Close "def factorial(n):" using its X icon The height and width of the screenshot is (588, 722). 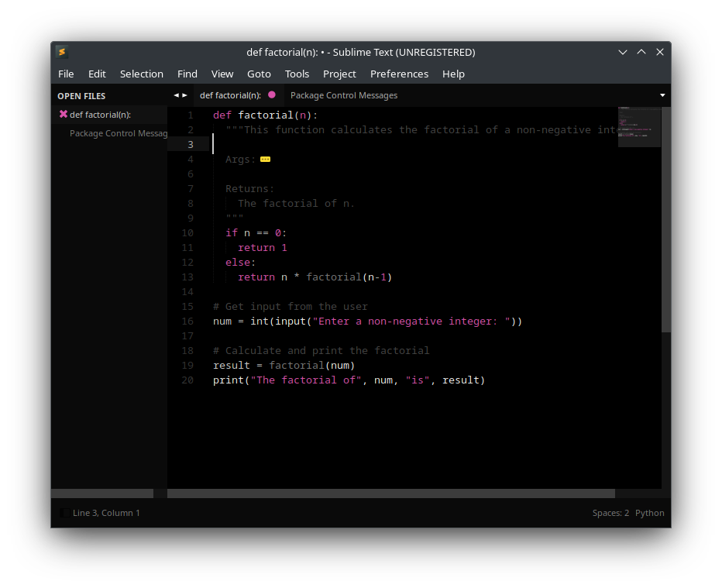[x=64, y=114]
